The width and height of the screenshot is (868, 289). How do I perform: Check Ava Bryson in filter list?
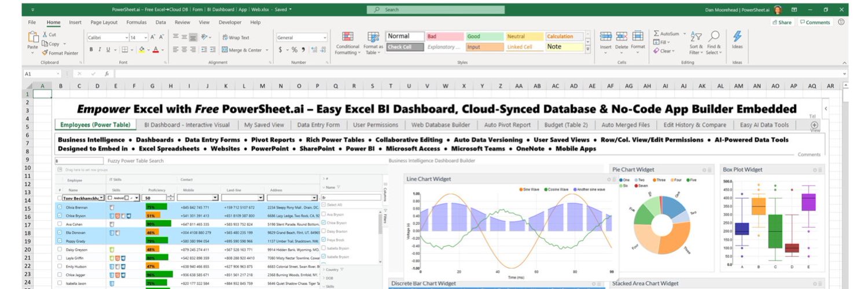(x=324, y=214)
